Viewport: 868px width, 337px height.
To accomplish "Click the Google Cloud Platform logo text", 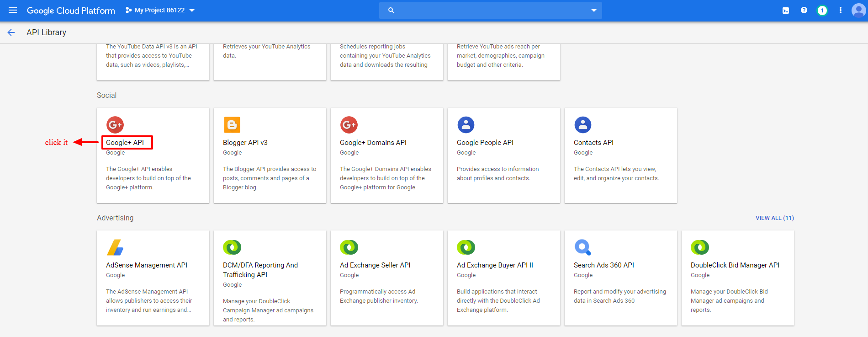I will (x=71, y=11).
